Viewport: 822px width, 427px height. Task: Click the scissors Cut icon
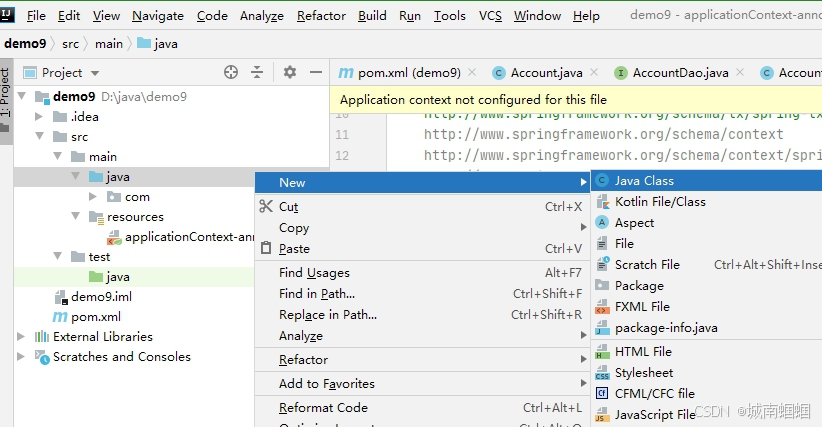[266, 206]
